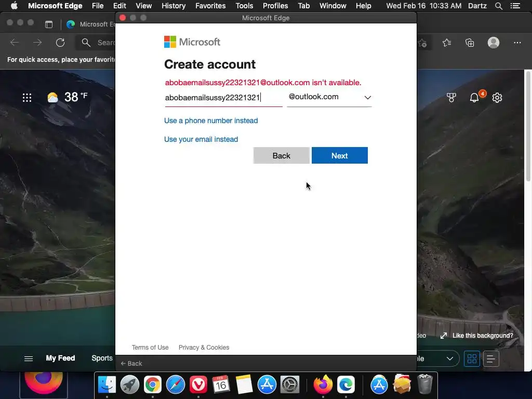Click Use a phone number instead
532x399 pixels.
211,121
